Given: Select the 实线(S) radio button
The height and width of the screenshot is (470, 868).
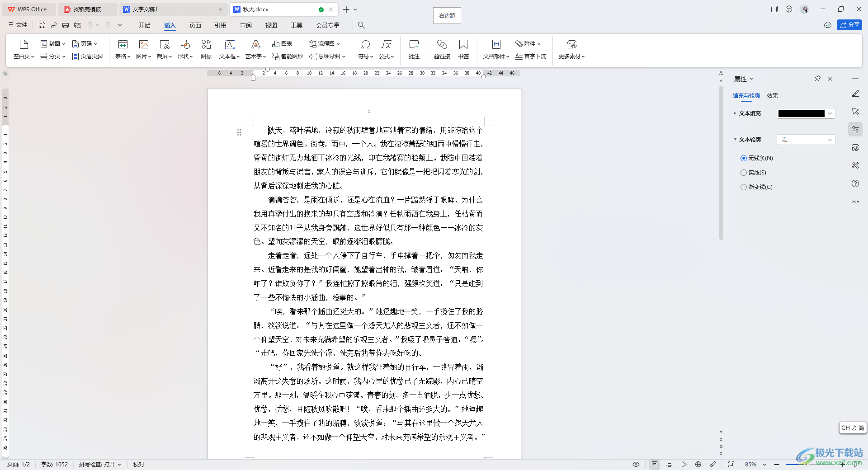Looking at the screenshot, I should [744, 173].
